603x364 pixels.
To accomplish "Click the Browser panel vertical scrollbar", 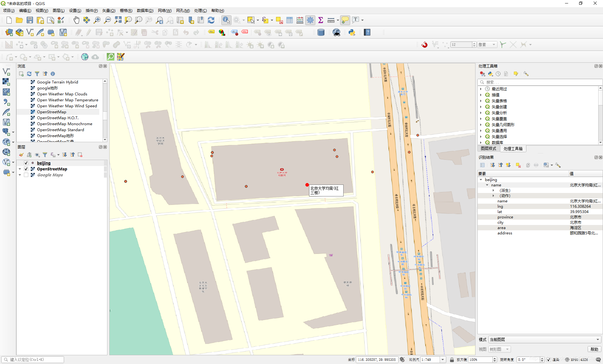I will (105, 110).
